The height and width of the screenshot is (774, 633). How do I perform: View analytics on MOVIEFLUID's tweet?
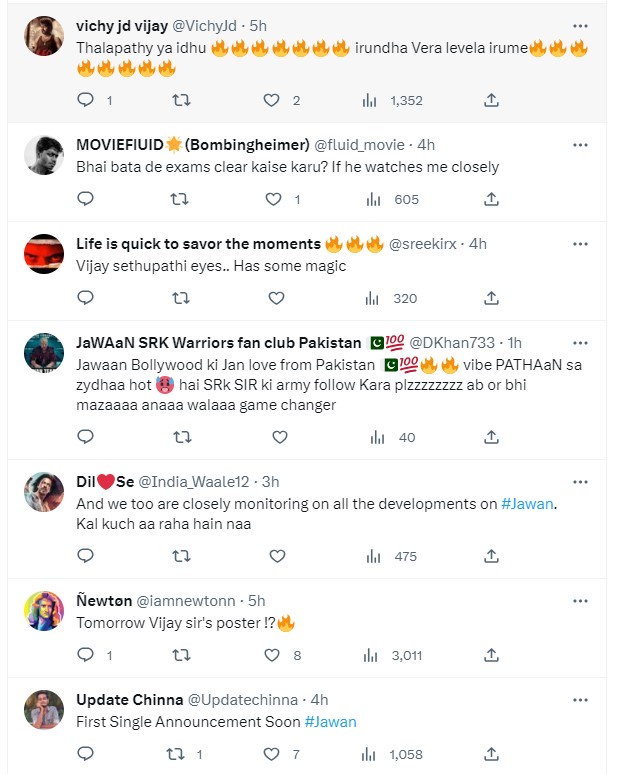[373, 199]
